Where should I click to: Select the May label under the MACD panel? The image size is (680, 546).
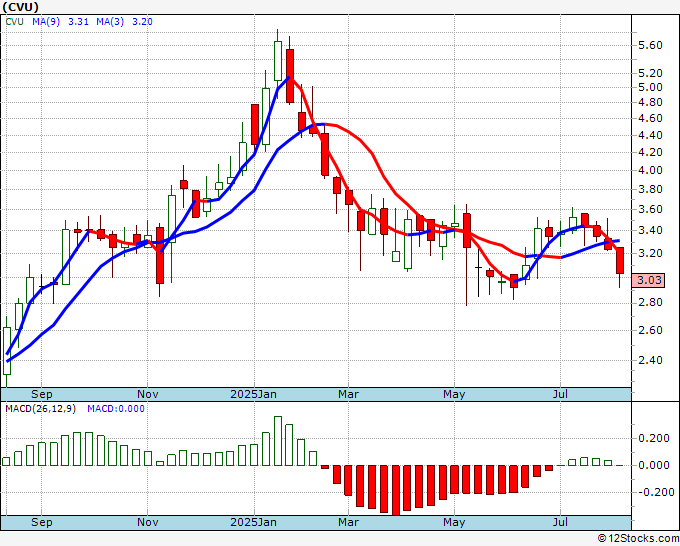454,523
